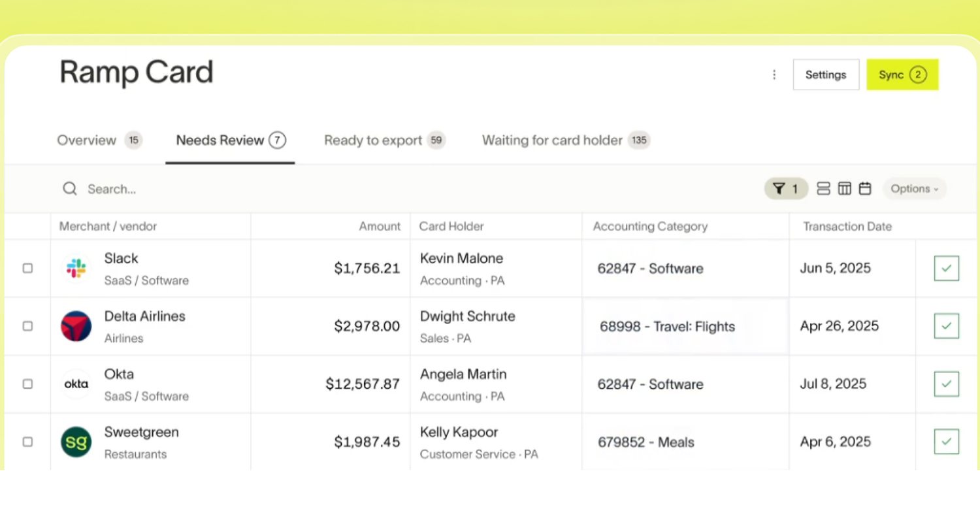Screen dimensions: 980x513
Task: Click the search magnifier icon
Action: [x=70, y=189]
